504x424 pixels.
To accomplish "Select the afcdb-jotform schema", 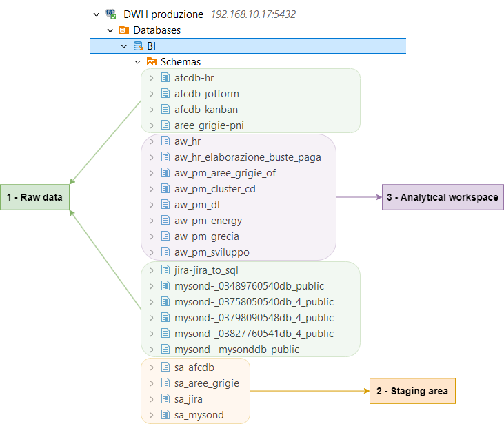I will pyautogui.click(x=206, y=94).
